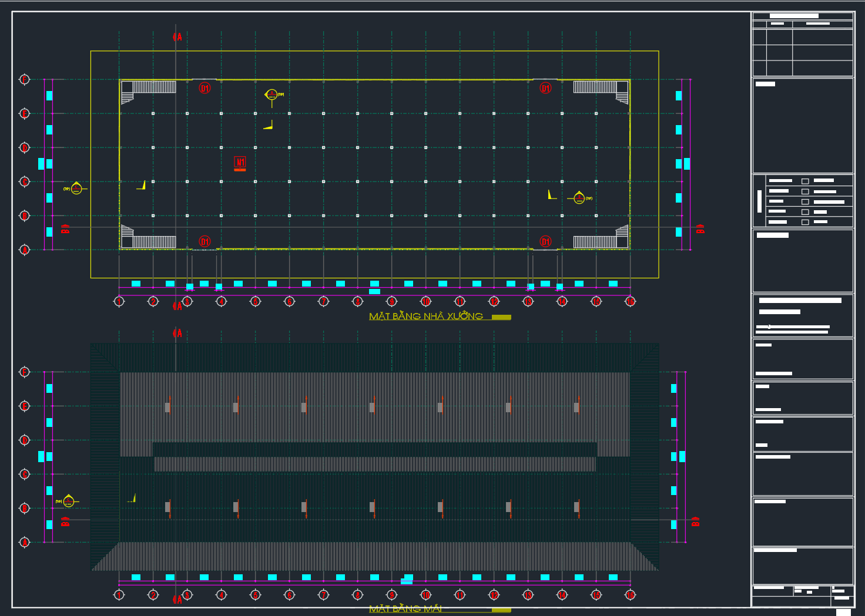Click grid bubble A left of roof plan
The width and height of the screenshot is (865, 616).
[x=25, y=542]
